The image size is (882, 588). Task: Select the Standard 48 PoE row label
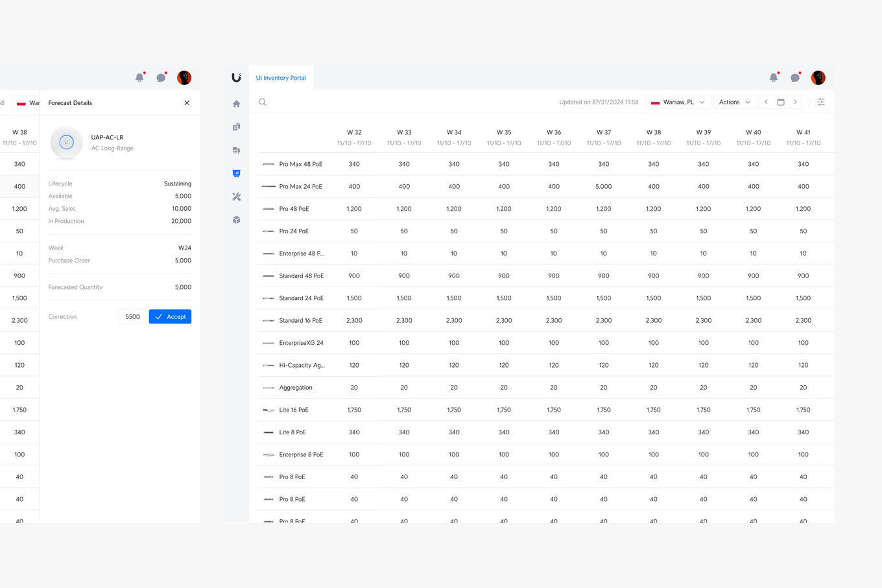tap(302, 276)
